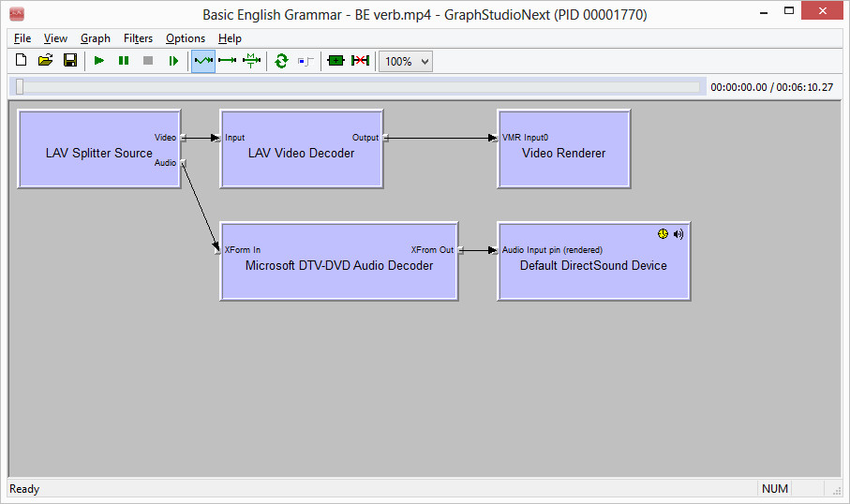Click the Input pin on LAV Video Decoder
Viewport: 850px width, 504px height.
tap(217, 138)
